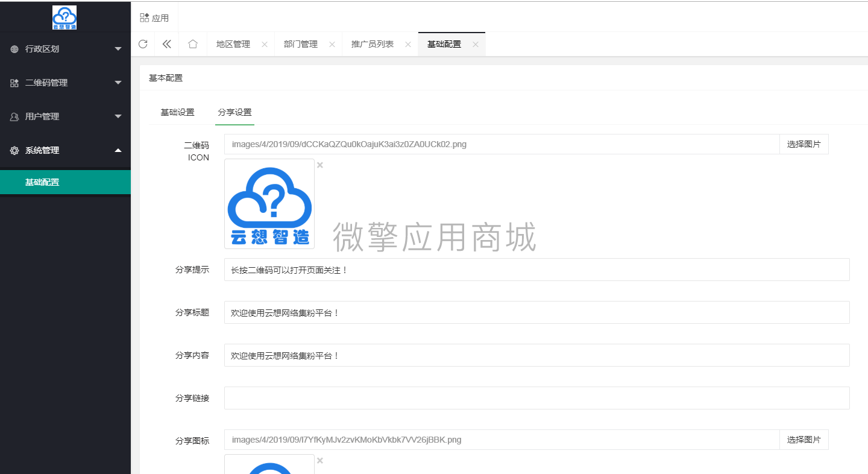
Task: Click the 分享内容 input field
Action: click(537, 355)
